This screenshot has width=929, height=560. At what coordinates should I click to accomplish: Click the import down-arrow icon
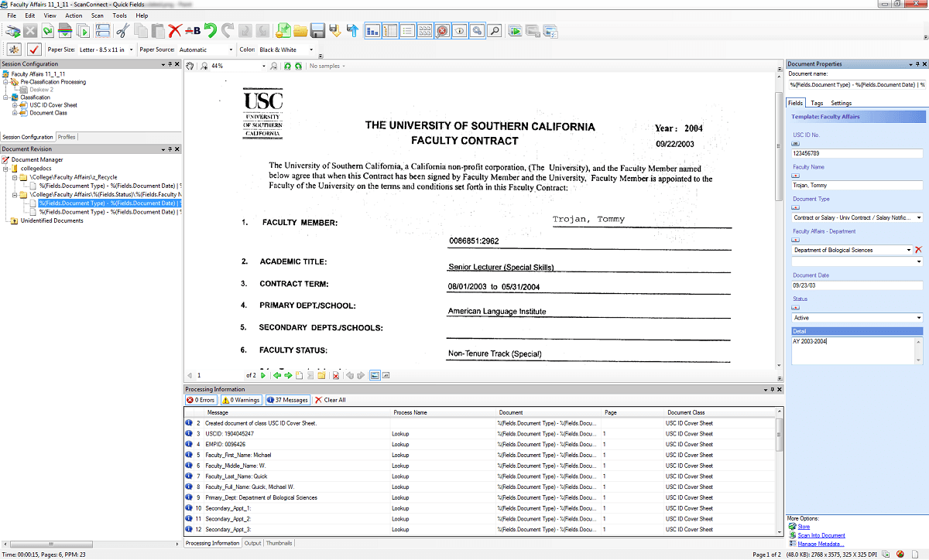(x=335, y=31)
